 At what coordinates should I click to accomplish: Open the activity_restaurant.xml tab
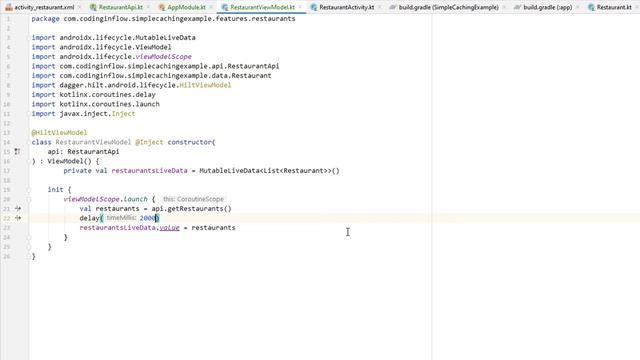tap(44, 7)
